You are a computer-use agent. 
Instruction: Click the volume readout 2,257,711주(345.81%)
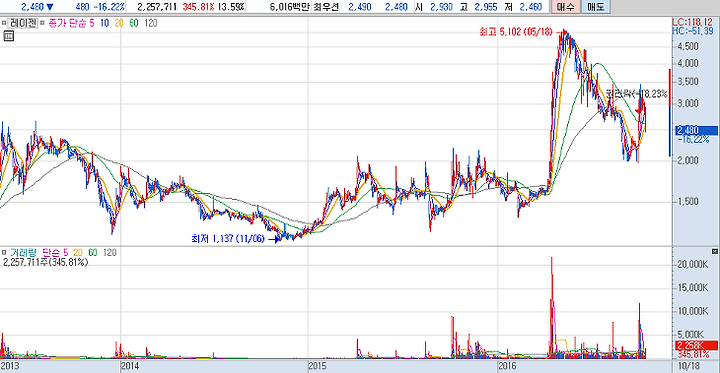[45, 262]
